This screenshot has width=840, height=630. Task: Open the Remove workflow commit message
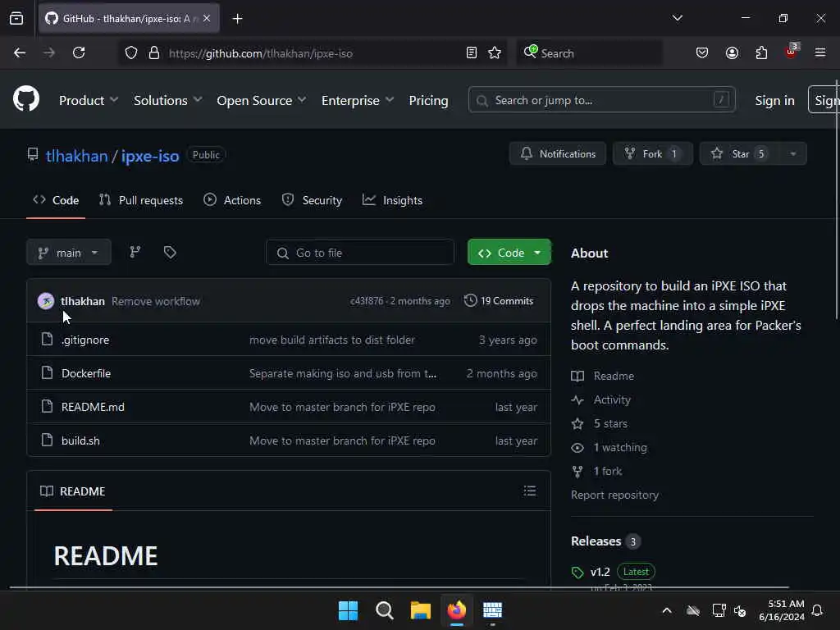[x=156, y=301]
